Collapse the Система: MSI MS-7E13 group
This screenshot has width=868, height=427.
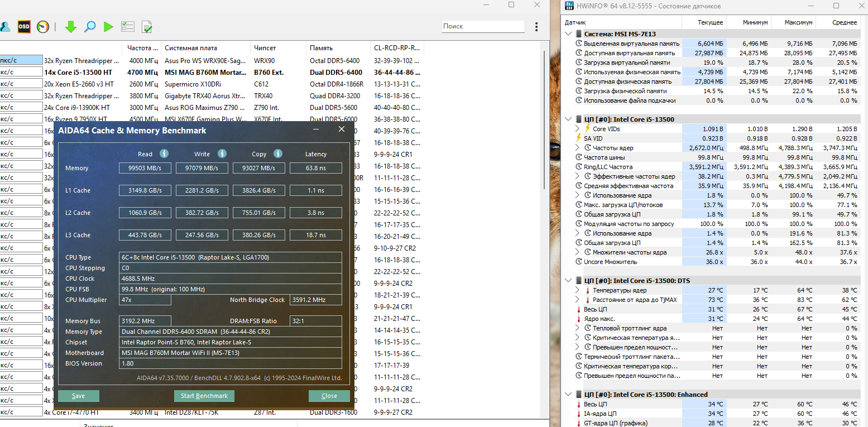point(569,34)
